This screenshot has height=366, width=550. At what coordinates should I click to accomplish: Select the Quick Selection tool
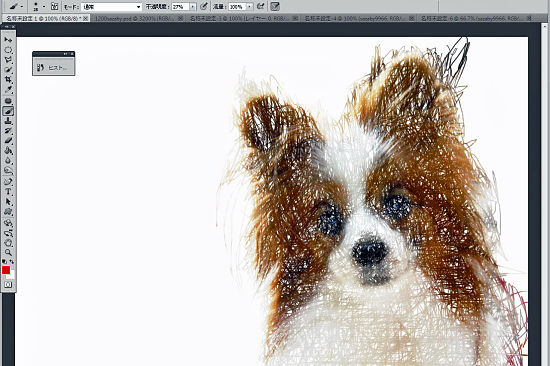tap(8, 70)
